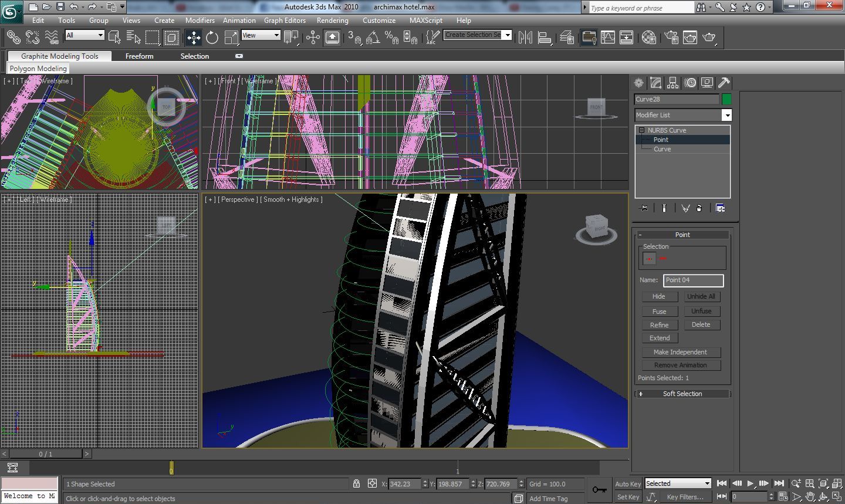
Task: Open the Utilities hammer panel tab
Action: (x=724, y=83)
